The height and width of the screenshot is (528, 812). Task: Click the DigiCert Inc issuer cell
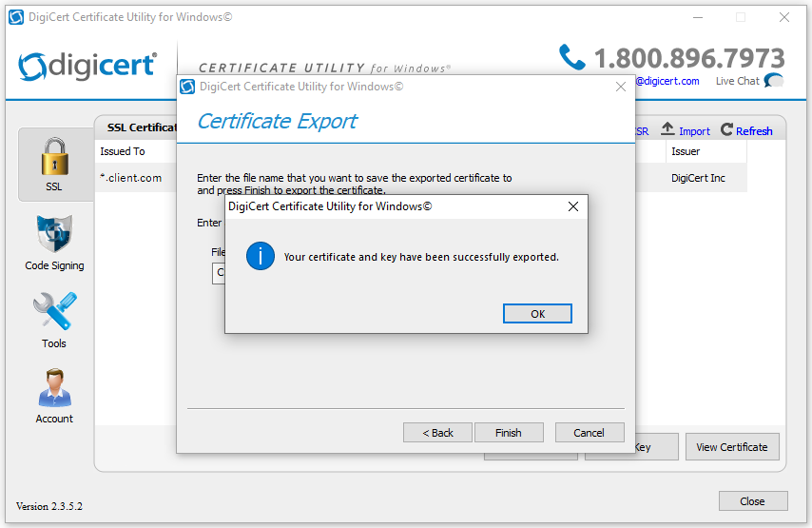tap(698, 178)
